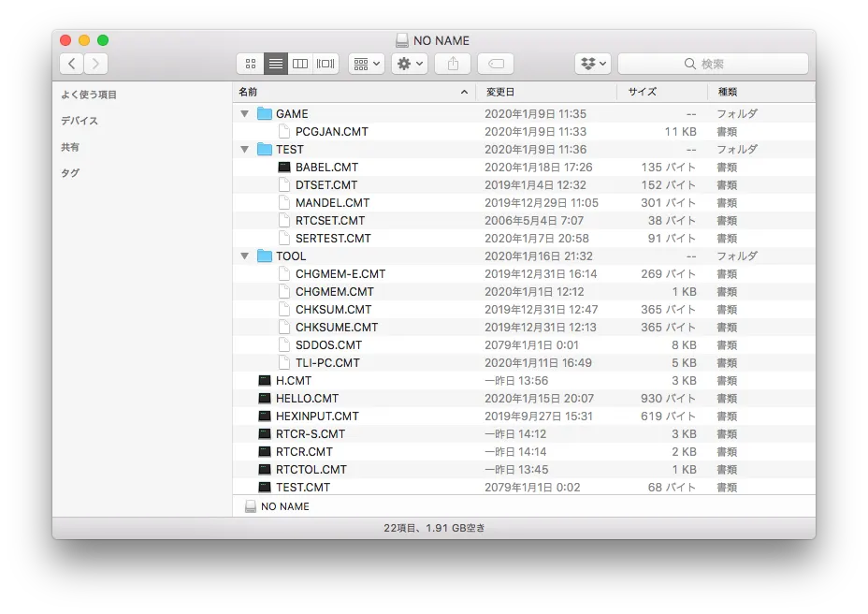Sort by the サイズ column header
This screenshot has height=614, width=868.
tap(662, 92)
